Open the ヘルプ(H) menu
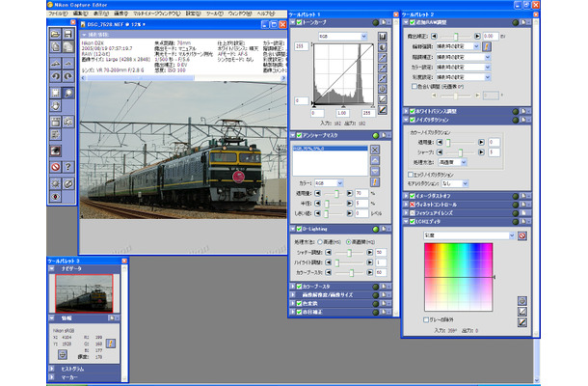The image size is (588, 386). 266,14
